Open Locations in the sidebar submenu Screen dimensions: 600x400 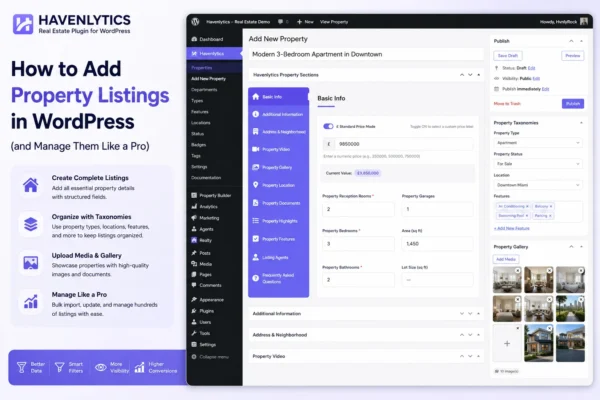click(x=201, y=123)
